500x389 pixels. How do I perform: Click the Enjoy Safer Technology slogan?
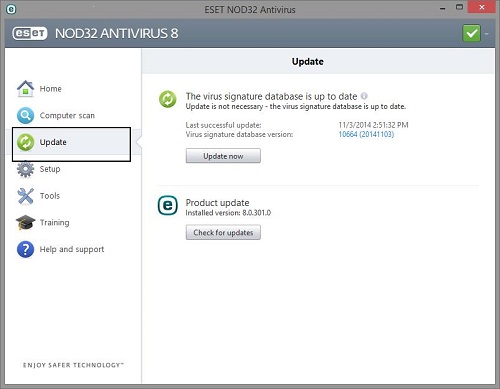point(73,365)
